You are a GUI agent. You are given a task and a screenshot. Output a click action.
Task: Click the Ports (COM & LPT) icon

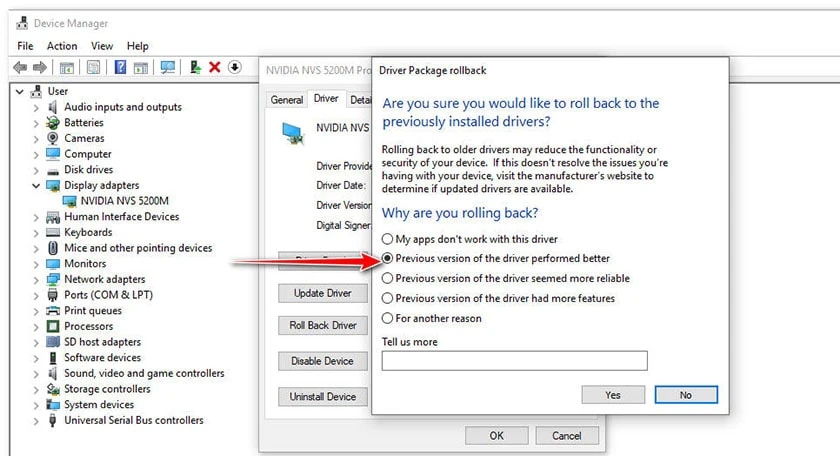coord(52,295)
